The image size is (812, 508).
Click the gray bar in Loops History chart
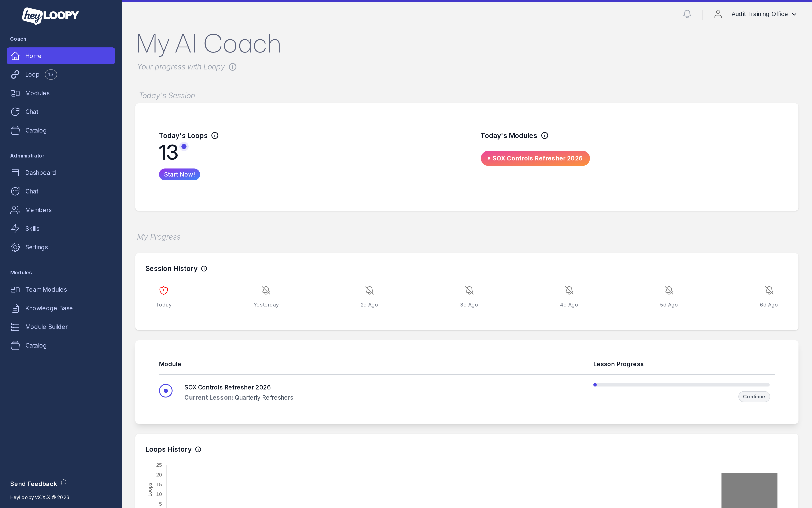click(x=749, y=490)
